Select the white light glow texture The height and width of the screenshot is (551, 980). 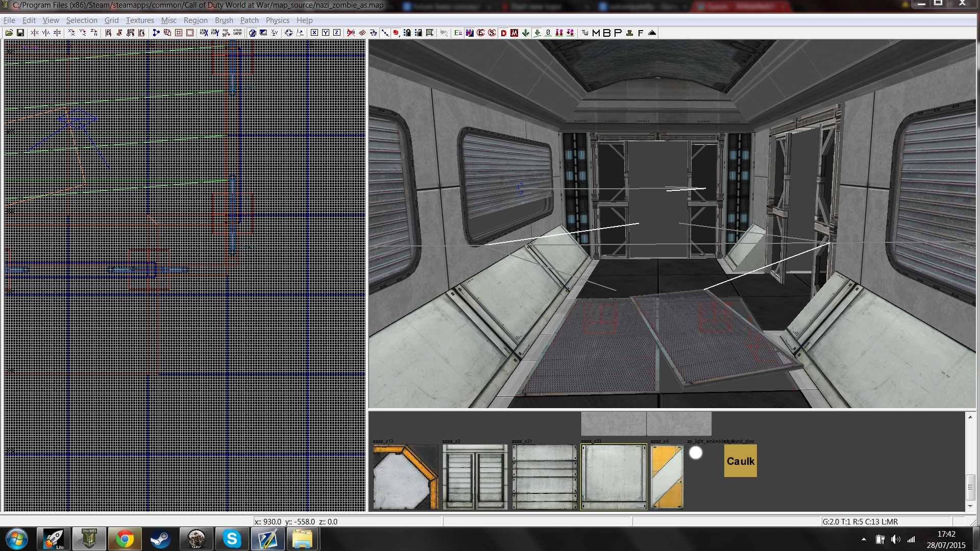pos(696,453)
